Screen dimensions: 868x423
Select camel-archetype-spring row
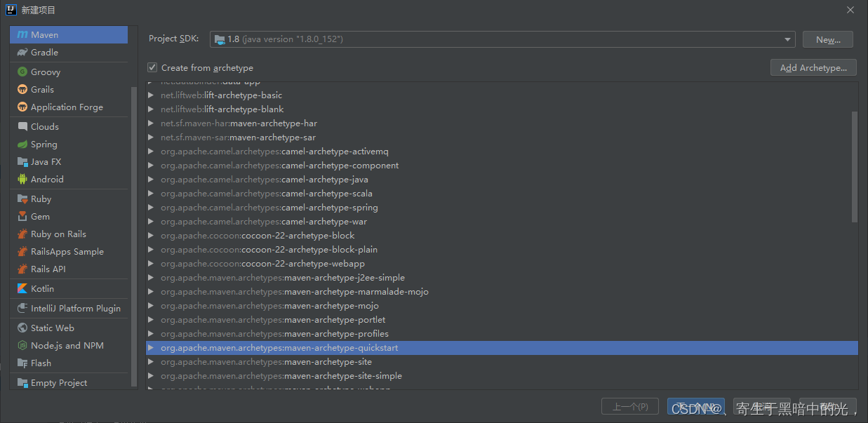coord(502,208)
